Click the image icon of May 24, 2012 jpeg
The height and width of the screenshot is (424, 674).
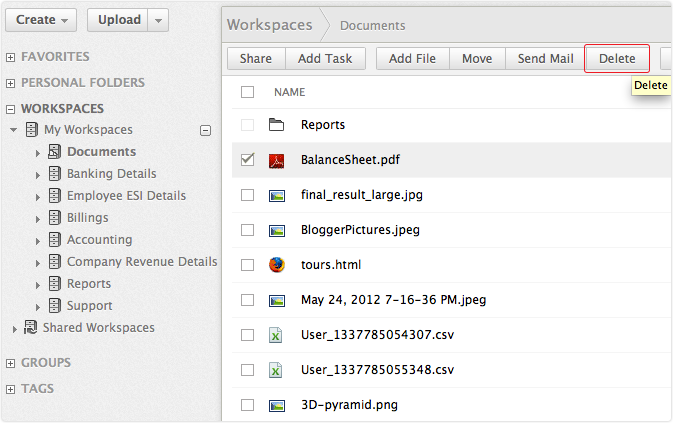277,301
